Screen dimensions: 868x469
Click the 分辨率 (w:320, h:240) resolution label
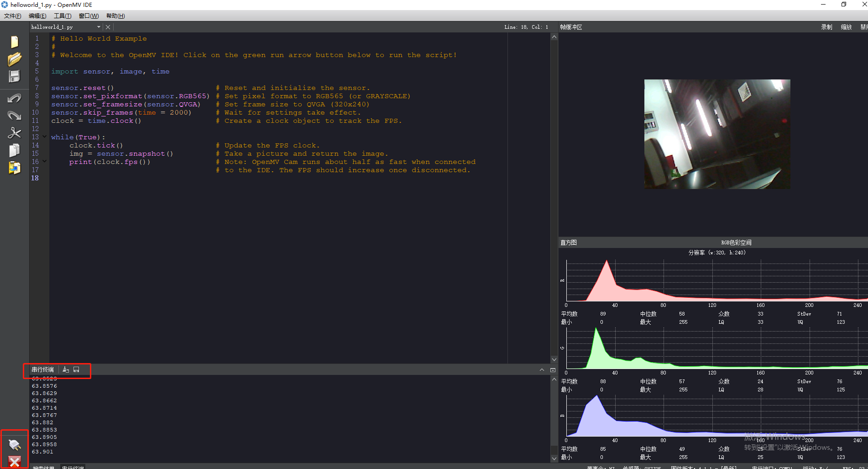click(717, 253)
